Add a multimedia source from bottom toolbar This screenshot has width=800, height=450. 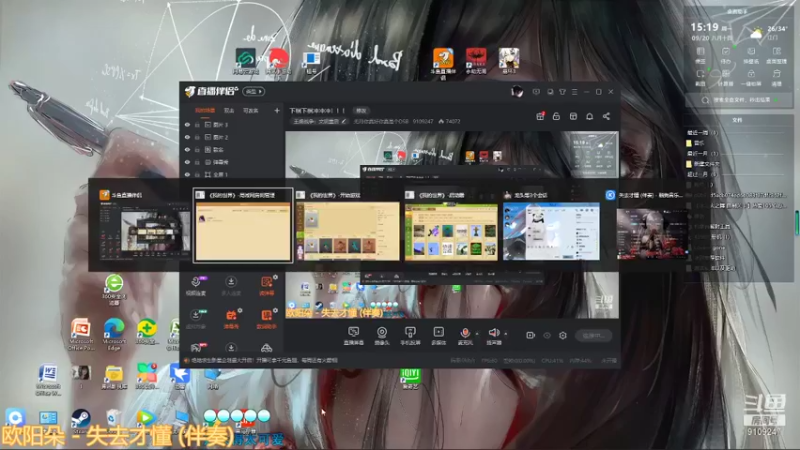click(x=438, y=333)
